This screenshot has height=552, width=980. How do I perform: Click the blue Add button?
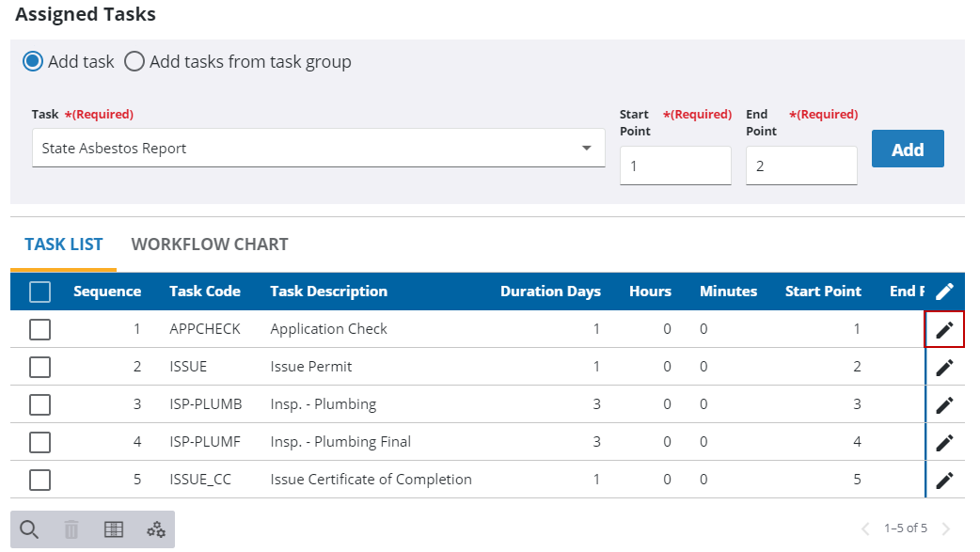[x=908, y=149]
